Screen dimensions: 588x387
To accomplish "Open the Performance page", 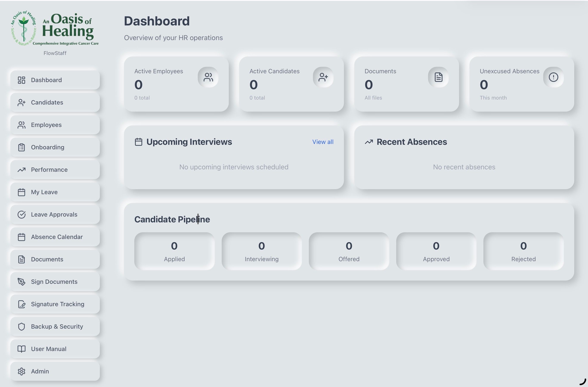I will coord(55,170).
